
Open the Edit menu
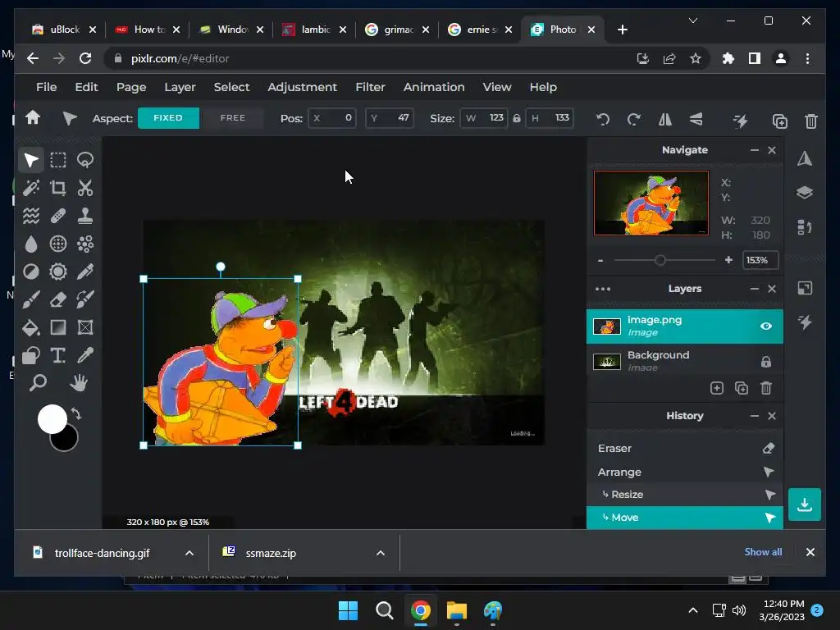(86, 87)
